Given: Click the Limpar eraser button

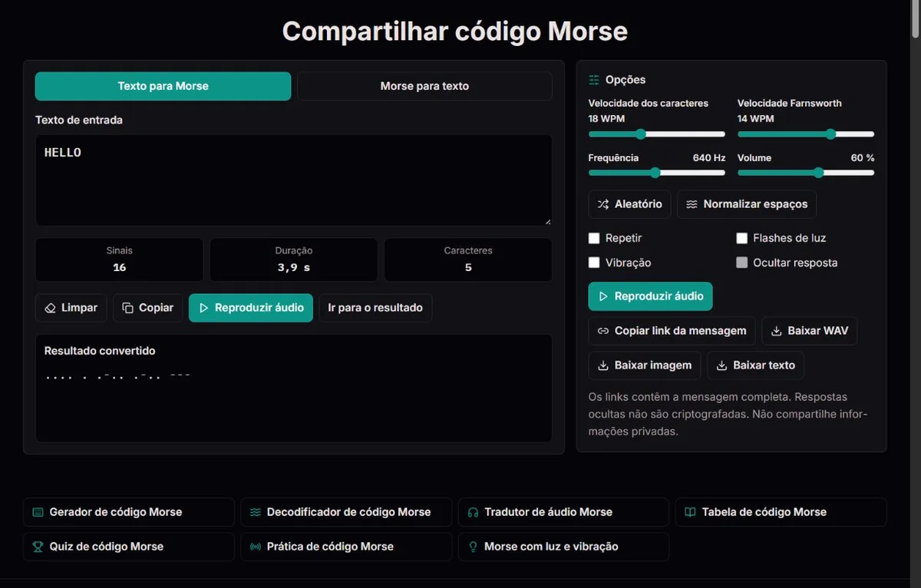Looking at the screenshot, I should 71,308.
